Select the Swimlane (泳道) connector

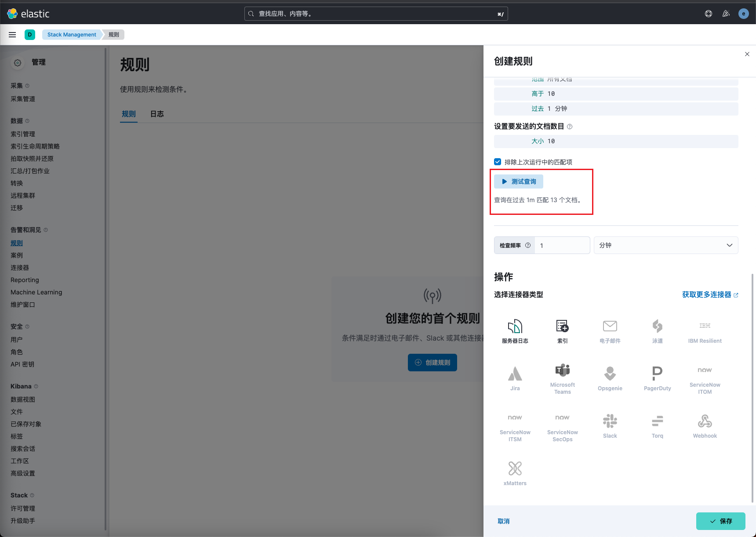click(x=657, y=332)
